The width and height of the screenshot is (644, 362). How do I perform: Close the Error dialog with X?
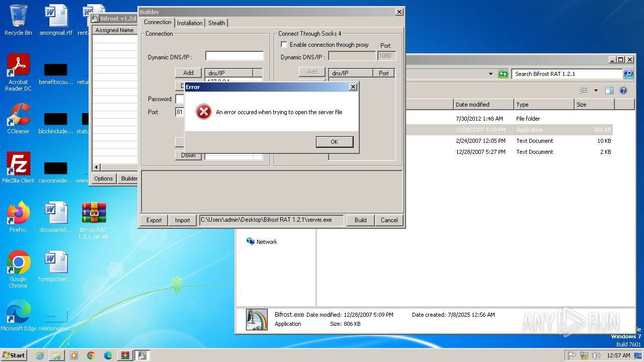tap(353, 86)
